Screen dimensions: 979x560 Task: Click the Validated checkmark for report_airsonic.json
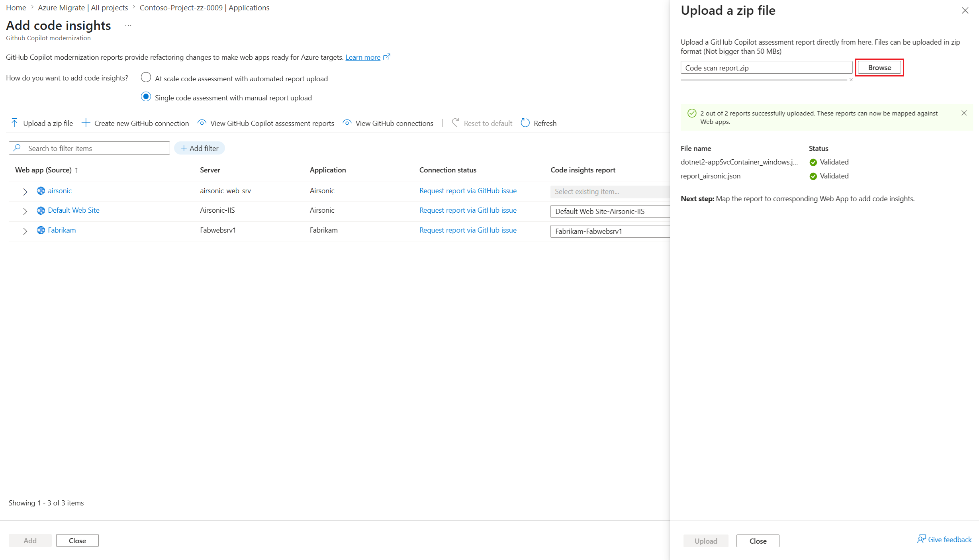click(x=813, y=176)
